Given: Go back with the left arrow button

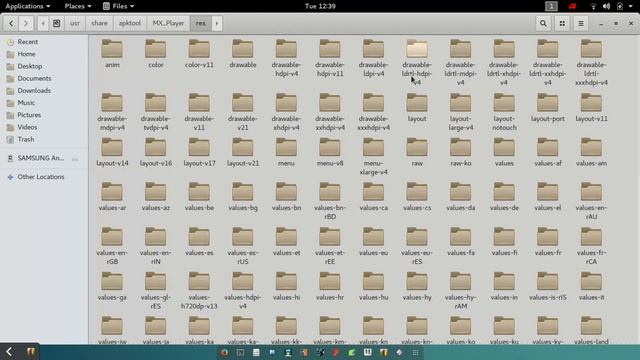Looking at the screenshot, I should (11, 23).
